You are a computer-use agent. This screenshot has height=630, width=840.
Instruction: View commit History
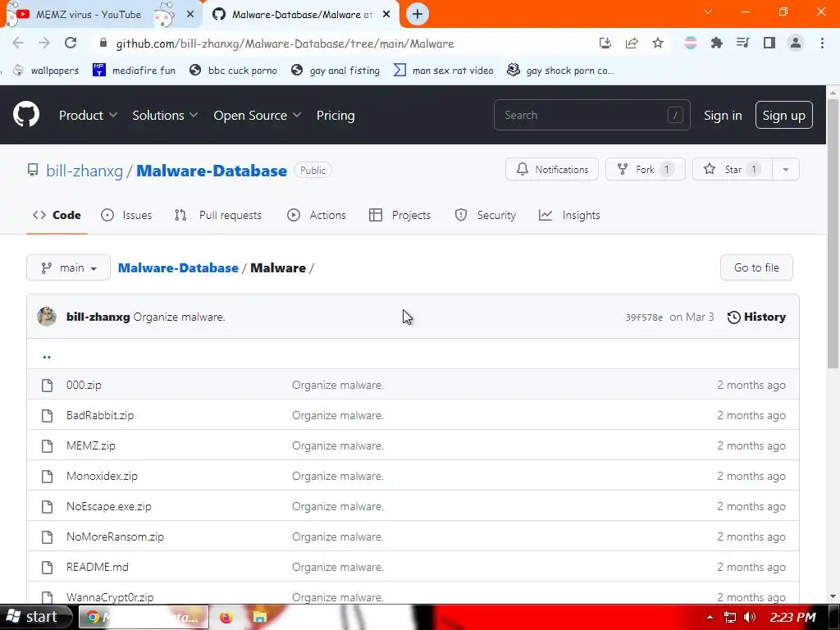(x=756, y=317)
